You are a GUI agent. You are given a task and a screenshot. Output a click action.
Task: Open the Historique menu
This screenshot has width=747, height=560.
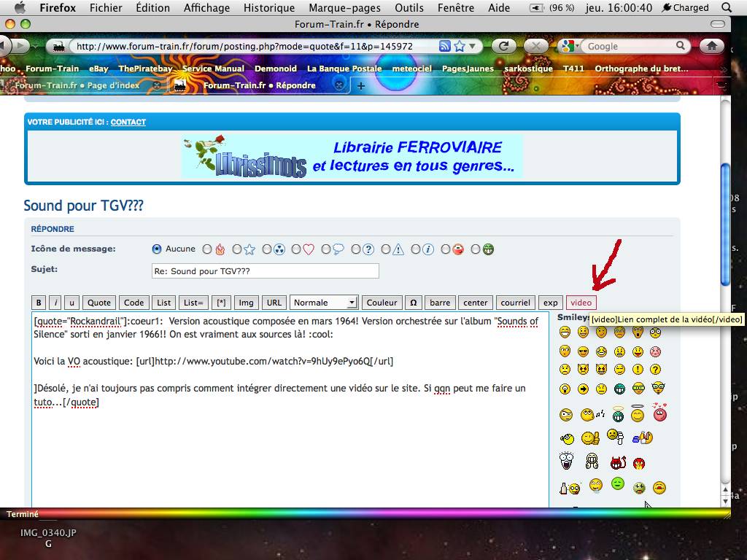[x=269, y=7]
